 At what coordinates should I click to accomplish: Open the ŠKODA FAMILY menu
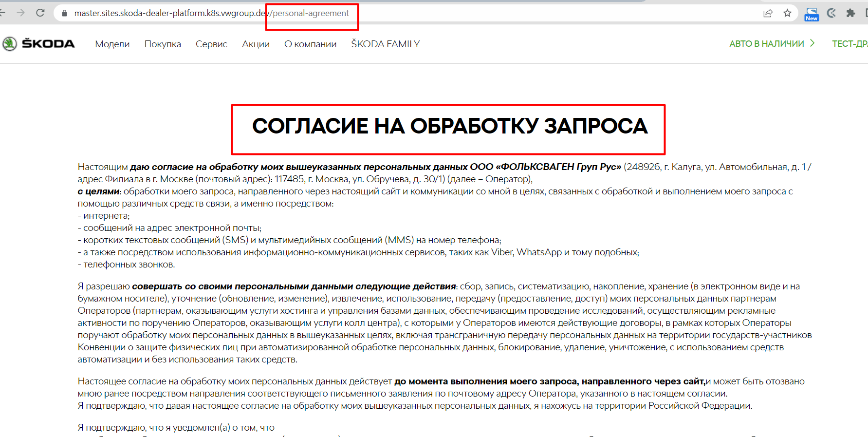pos(386,44)
